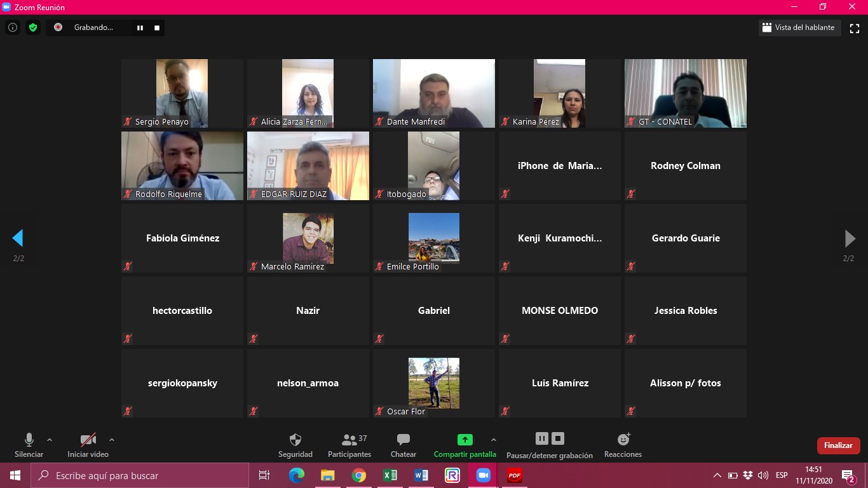Select Itobogado video tile
The height and width of the screenshot is (488, 868).
pyautogui.click(x=434, y=166)
